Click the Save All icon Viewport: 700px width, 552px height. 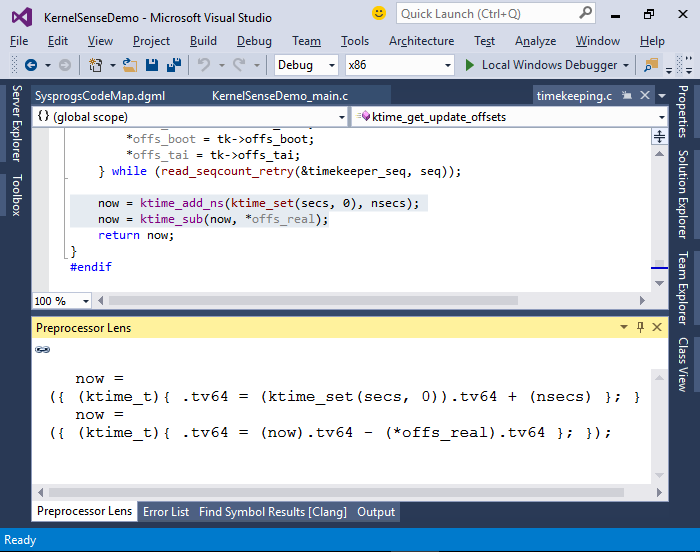174,65
